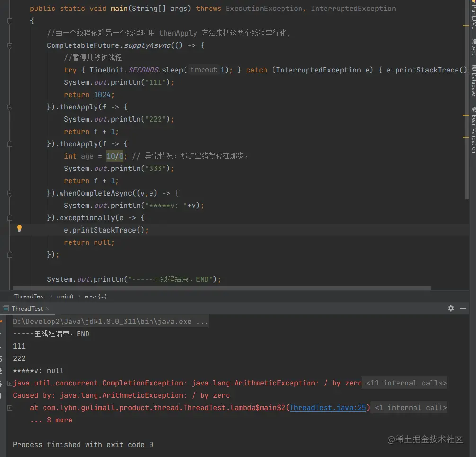Click the topmost yellow warning stripe mark
Screen dimensions: 476x457
click(466, 26)
